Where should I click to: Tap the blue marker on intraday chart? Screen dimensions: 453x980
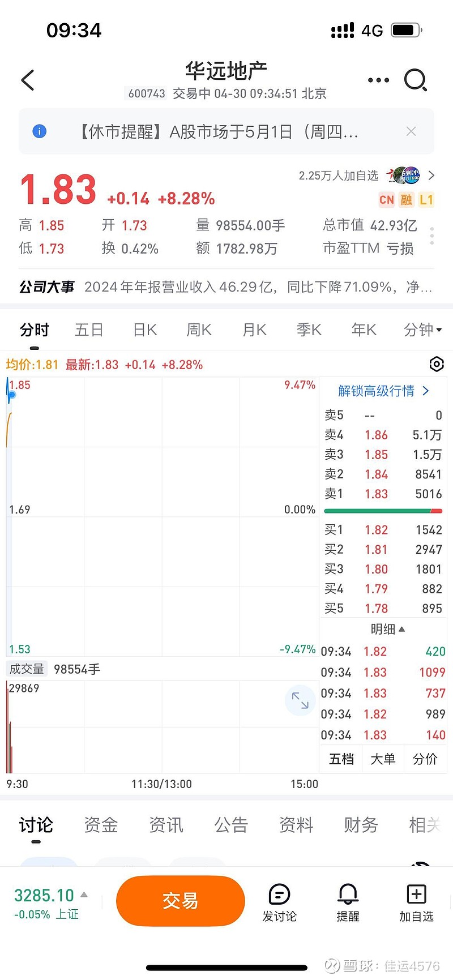(x=12, y=395)
